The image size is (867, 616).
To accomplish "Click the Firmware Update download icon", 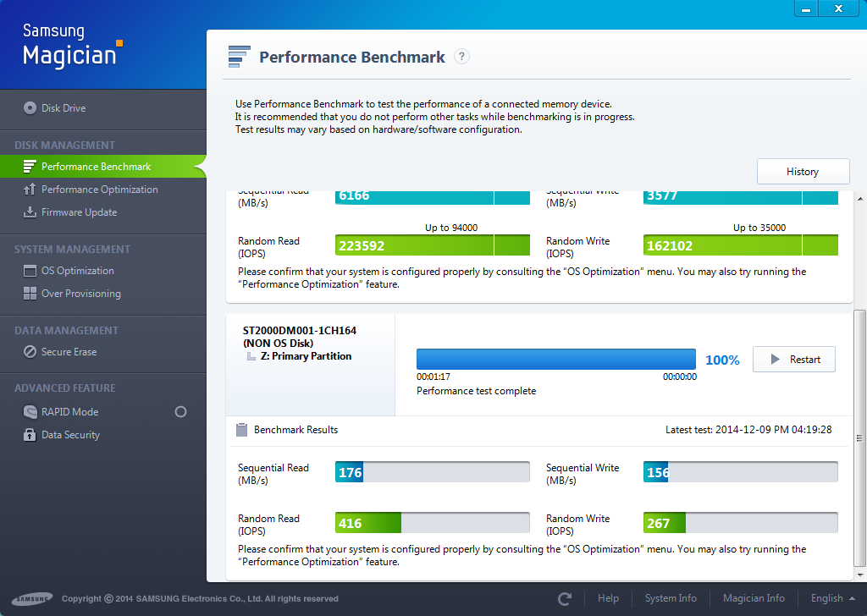I will point(30,212).
